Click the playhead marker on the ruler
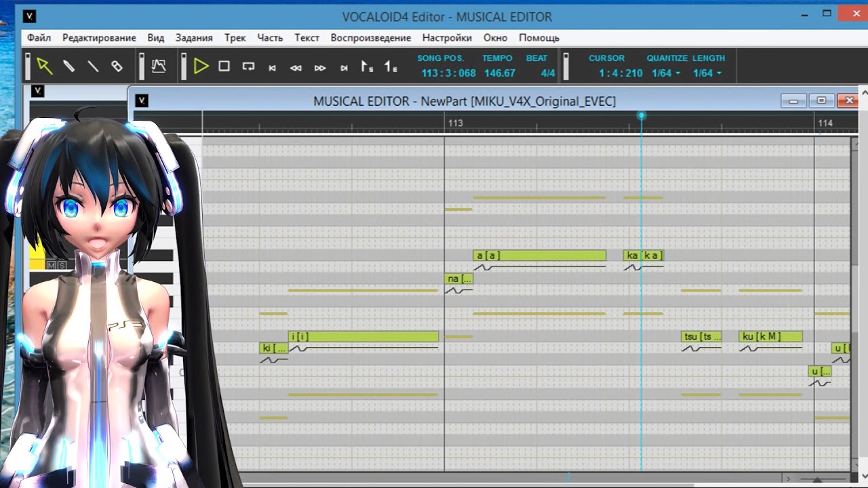 (x=641, y=117)
